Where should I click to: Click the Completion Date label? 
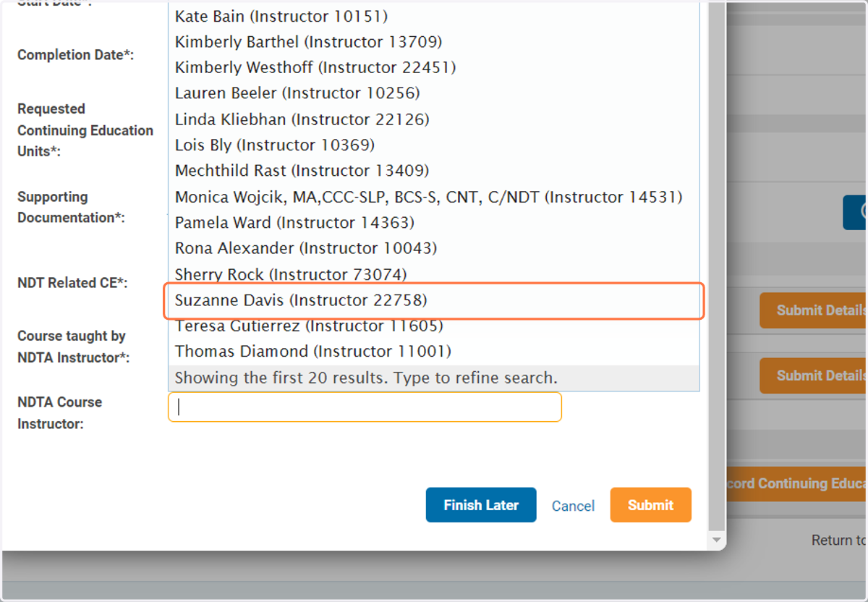[76, 55]
